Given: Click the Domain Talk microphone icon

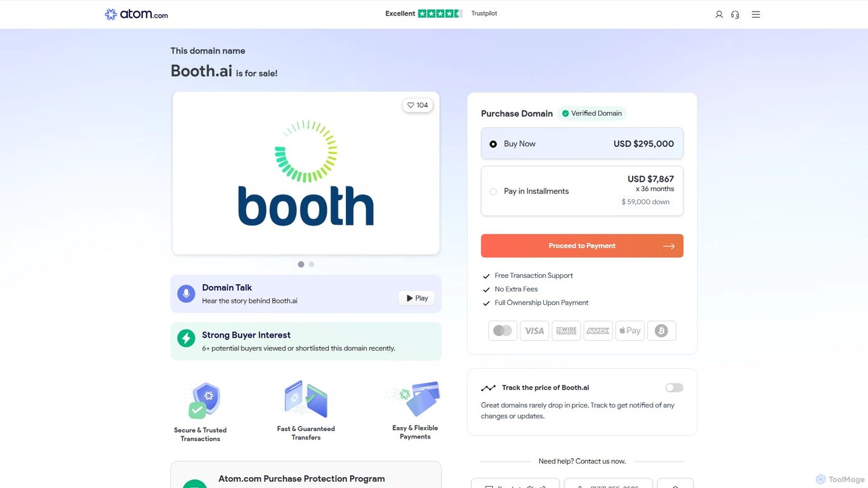Looking at the screenshot, I should pyautogui.click(x=186, y=293).
